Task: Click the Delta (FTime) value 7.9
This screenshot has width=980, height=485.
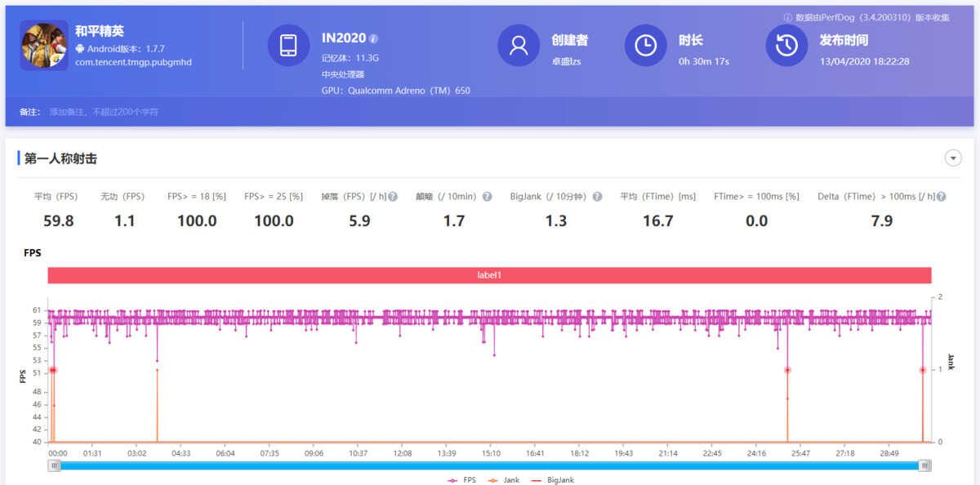Action: [x=882, y=220]
